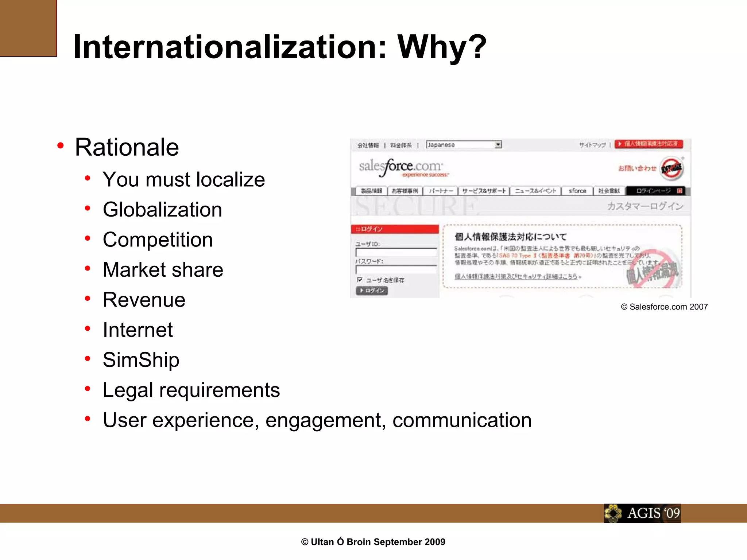This screenshot has height=560, width=747.
Task: Click the カスタマーログイン heading
Action: coord(645,206)
